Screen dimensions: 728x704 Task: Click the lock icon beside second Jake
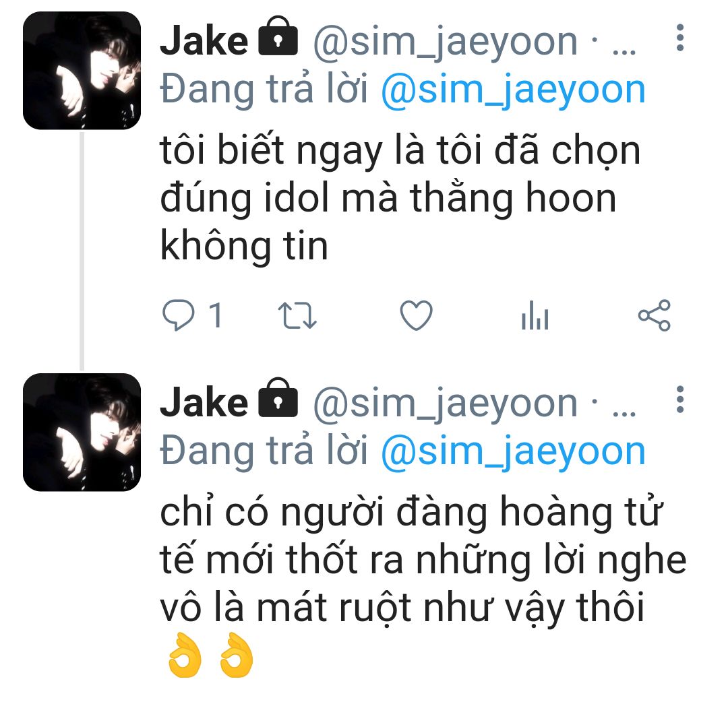278,397
